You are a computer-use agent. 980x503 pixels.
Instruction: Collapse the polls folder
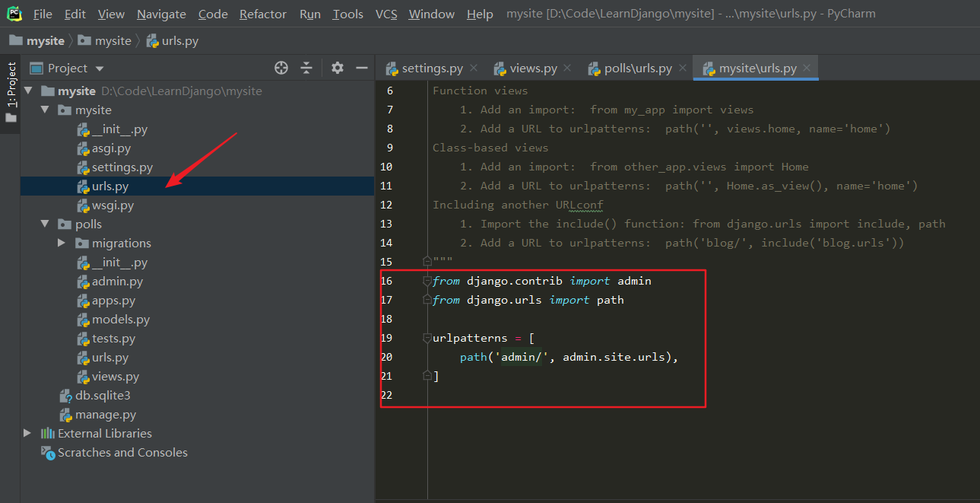pos(45,224)
